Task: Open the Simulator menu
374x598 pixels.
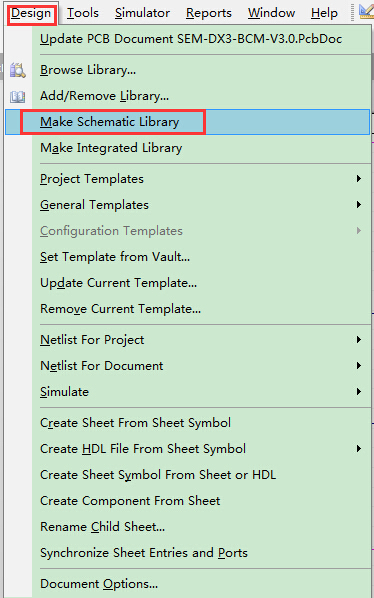Action: pyautogui.click(x=142, y=13)
